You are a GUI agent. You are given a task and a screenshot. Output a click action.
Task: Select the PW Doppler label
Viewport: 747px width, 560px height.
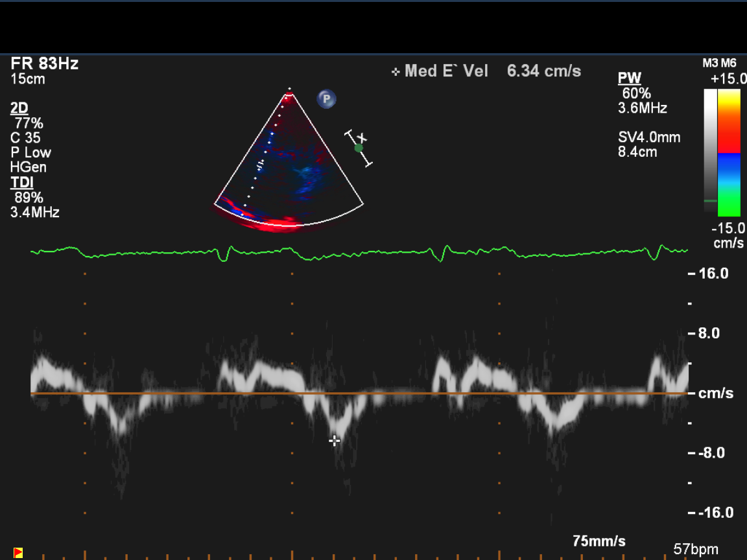coord(630,78)
